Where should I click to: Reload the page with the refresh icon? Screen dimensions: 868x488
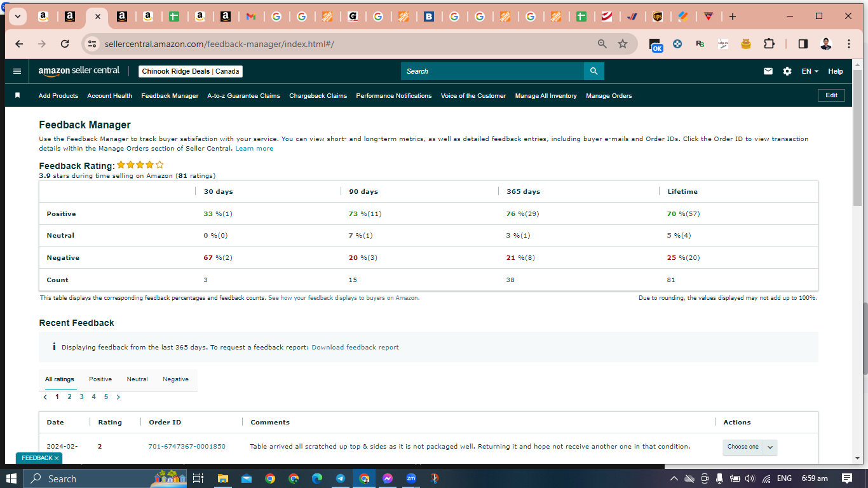65,44
